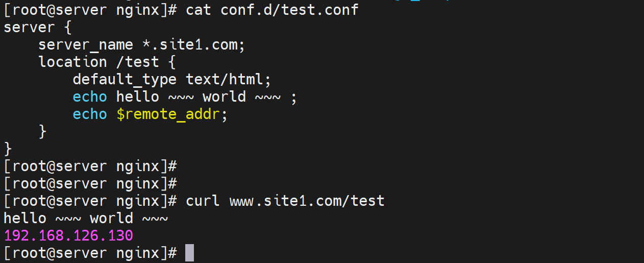Click the echo keyword before $remote_addr
The width and height of the screenshot is (644, 263).
click(x=90, y=114)
